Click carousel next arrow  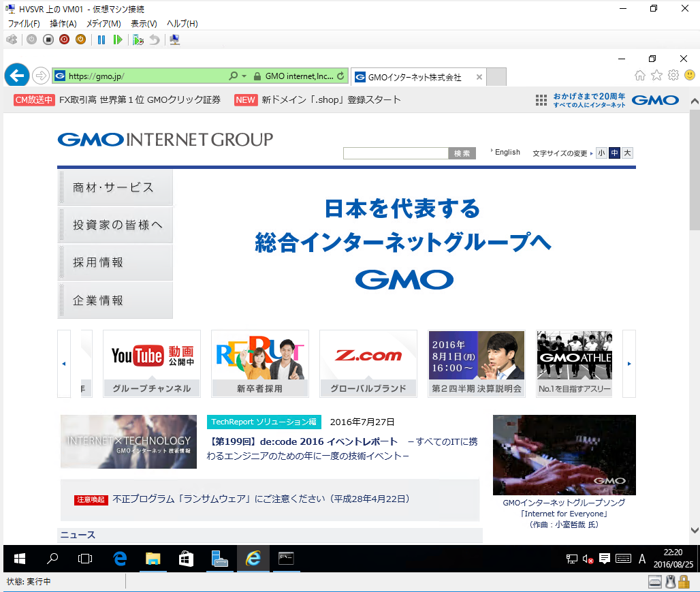point(629,364)
